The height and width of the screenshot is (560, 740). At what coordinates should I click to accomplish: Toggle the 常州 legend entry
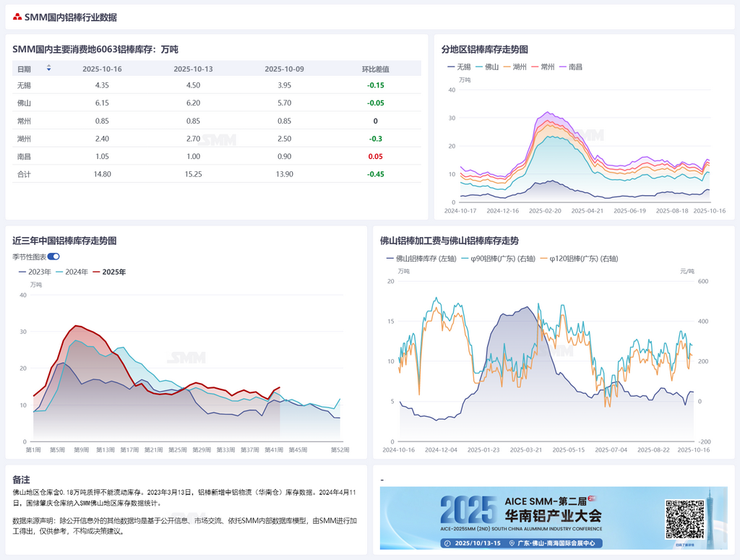(546, 66)
